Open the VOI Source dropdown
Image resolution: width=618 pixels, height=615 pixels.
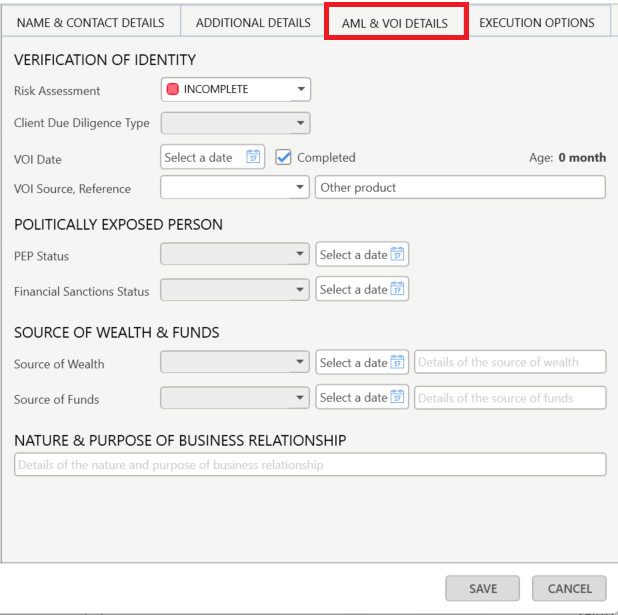pos(300,187)
